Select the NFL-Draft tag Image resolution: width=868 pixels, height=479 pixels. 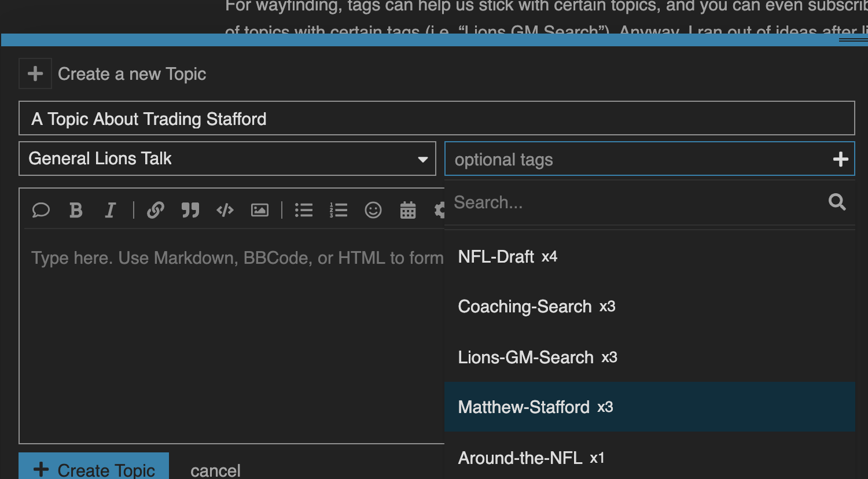click(x=496, y=257)
